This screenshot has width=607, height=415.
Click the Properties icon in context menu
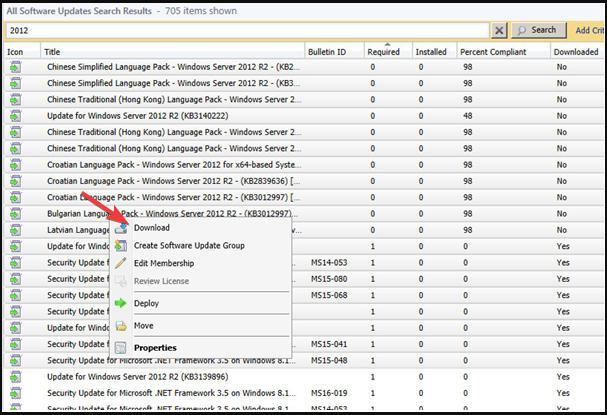coord(121,348)
